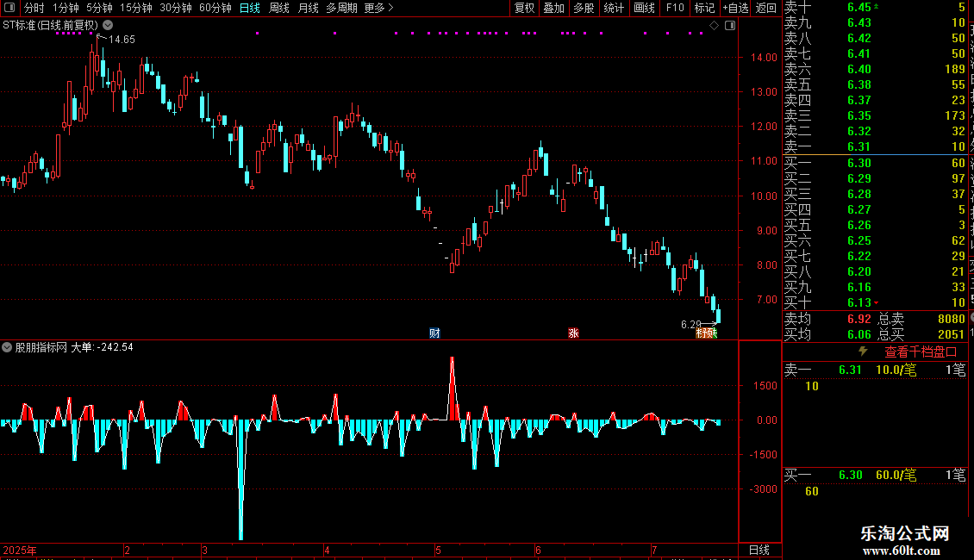Click the 2025年 date label on timeline

pos(19,550)
